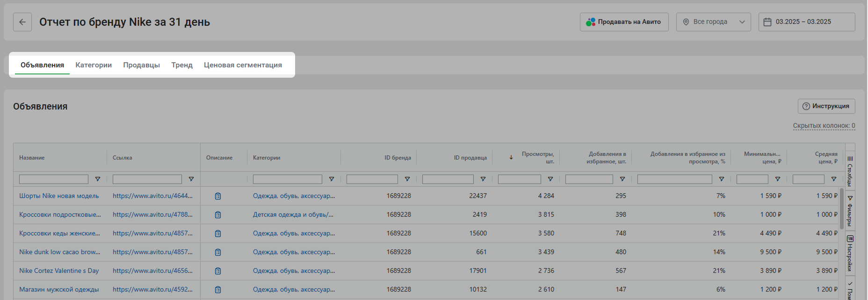Open the Nike dunk low cacao listing

click(60, 252)
